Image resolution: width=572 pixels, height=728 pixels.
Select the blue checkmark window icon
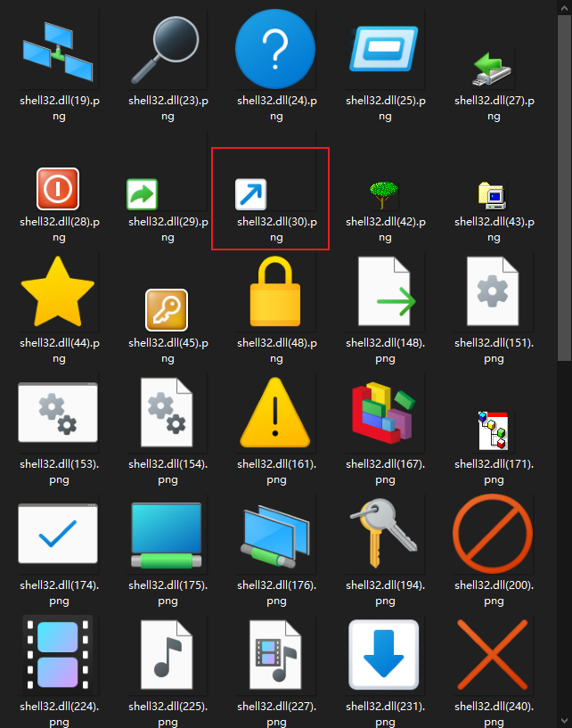[58, 534]
